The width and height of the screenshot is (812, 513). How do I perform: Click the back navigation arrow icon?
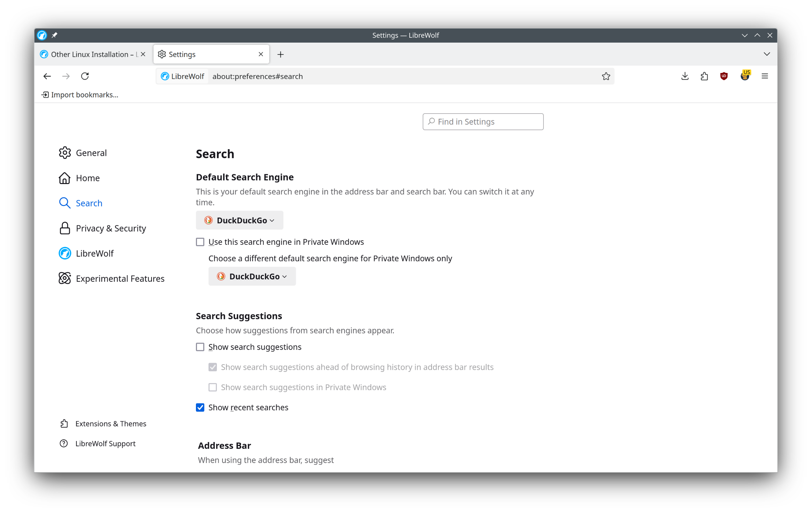[47, 76]
